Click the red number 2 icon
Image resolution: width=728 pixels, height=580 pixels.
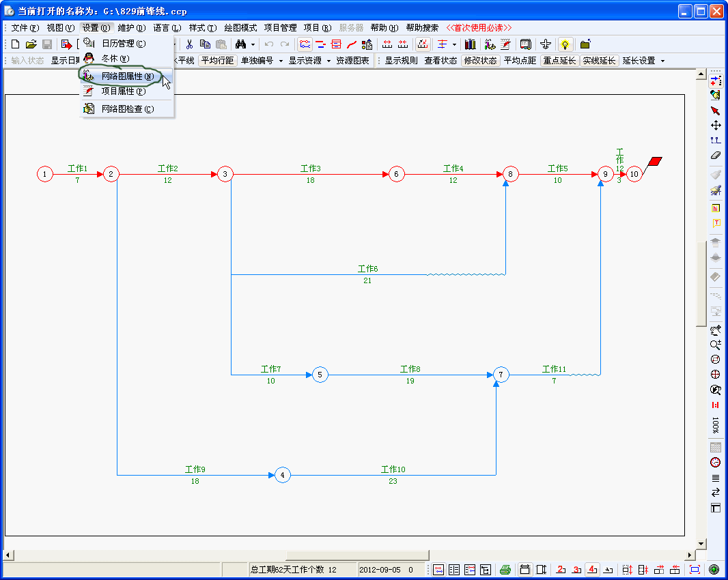tap(561, 569)
